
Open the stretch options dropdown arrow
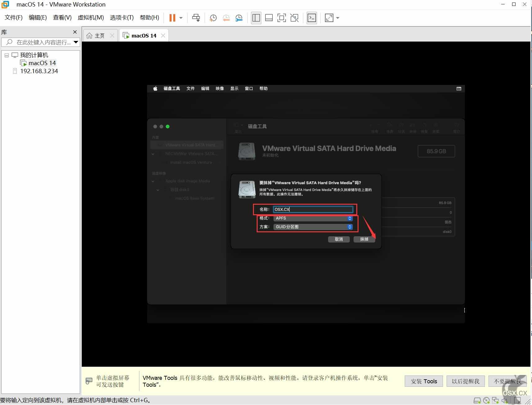click(338, 18)
